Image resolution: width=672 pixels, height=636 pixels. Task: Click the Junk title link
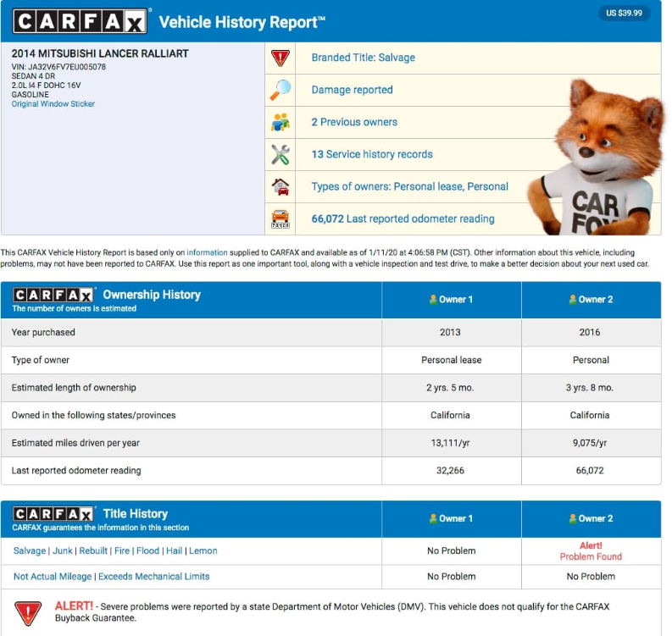(x=63, y=550)
